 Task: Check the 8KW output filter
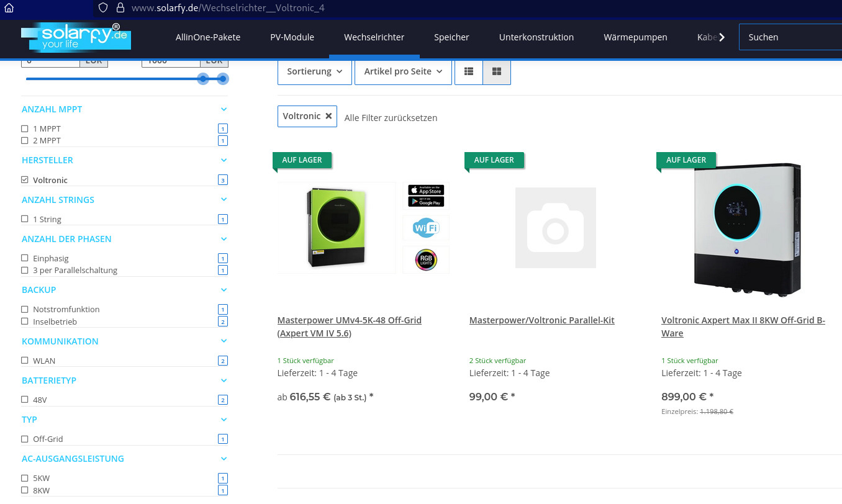(25, 490)
